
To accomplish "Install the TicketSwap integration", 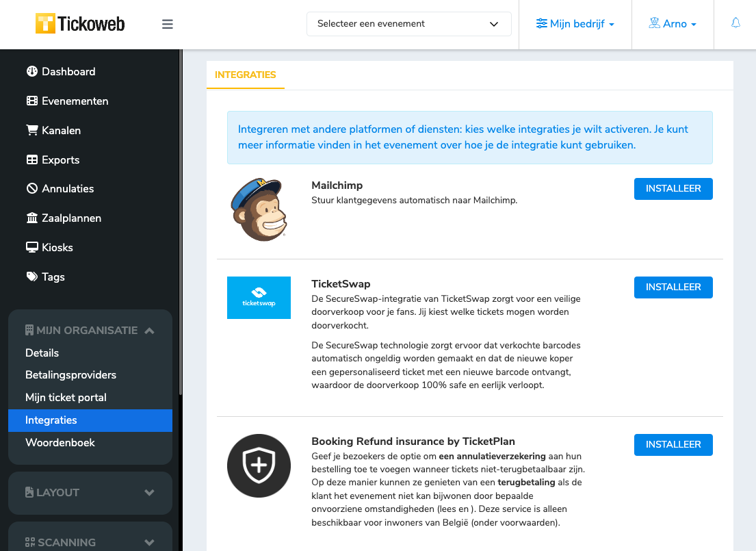I will (673, 287).
